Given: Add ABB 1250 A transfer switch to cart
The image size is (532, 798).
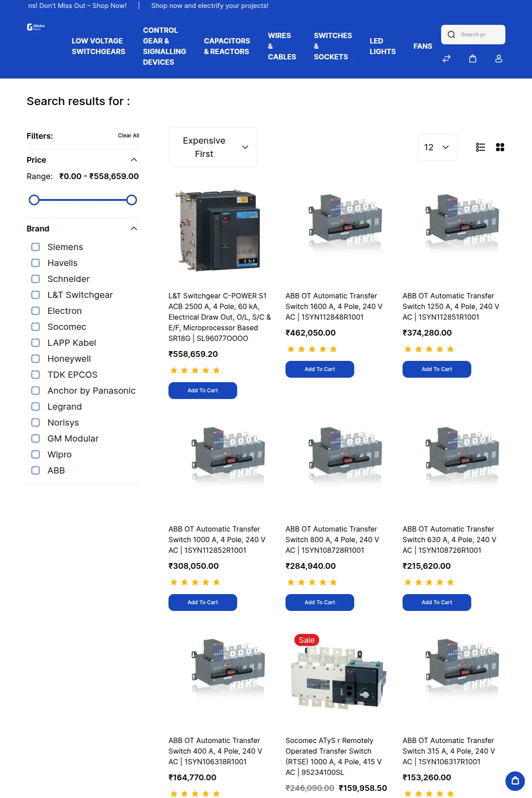Looking at the screenshot, I should click(437, 369).
